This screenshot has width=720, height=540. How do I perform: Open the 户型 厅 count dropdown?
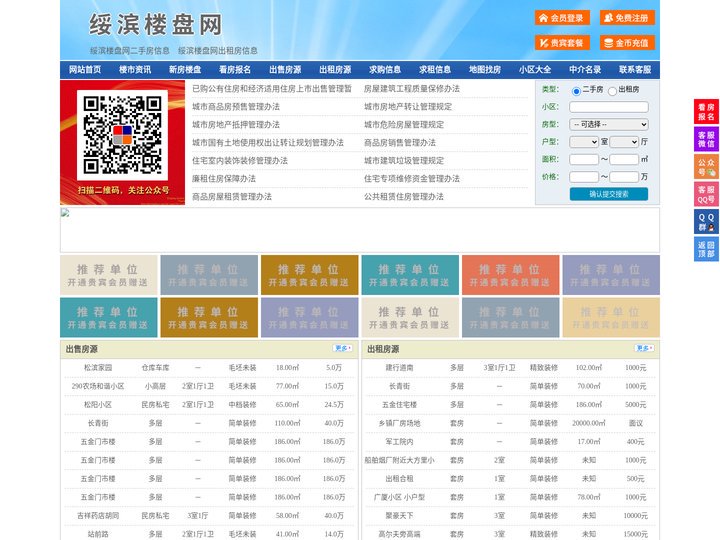pos(624,142)
